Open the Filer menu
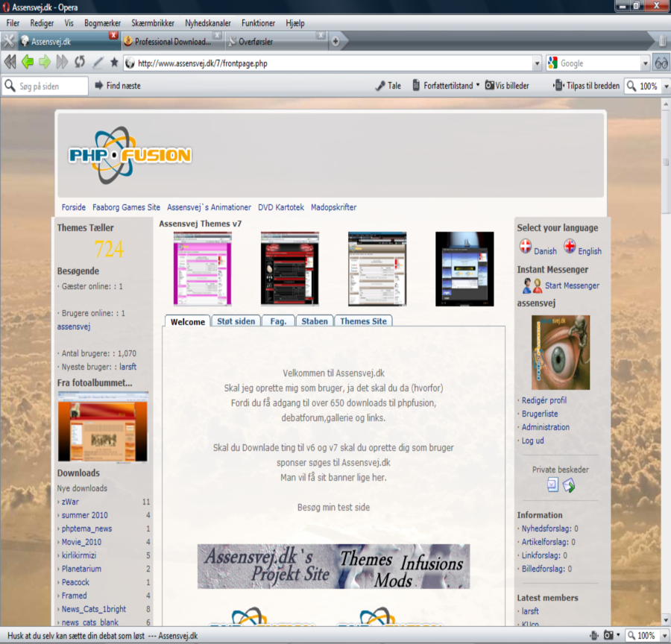671x644 pixels. click(x=13, y=23)
